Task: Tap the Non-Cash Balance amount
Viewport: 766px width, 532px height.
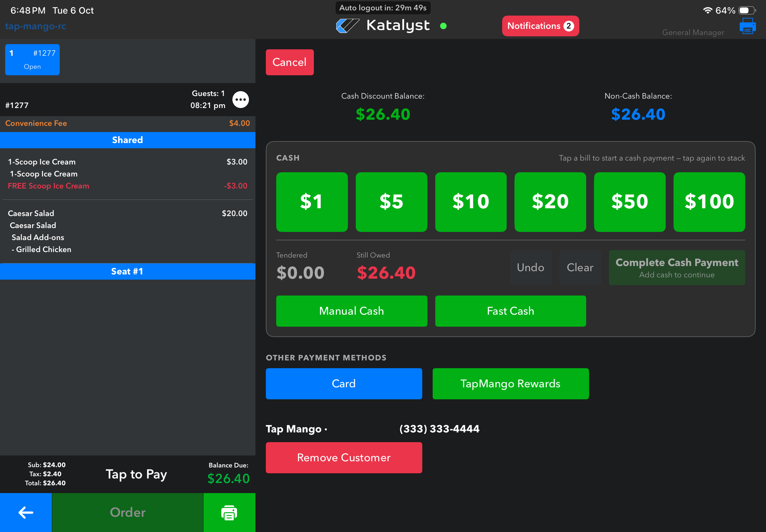Action: 638,114
